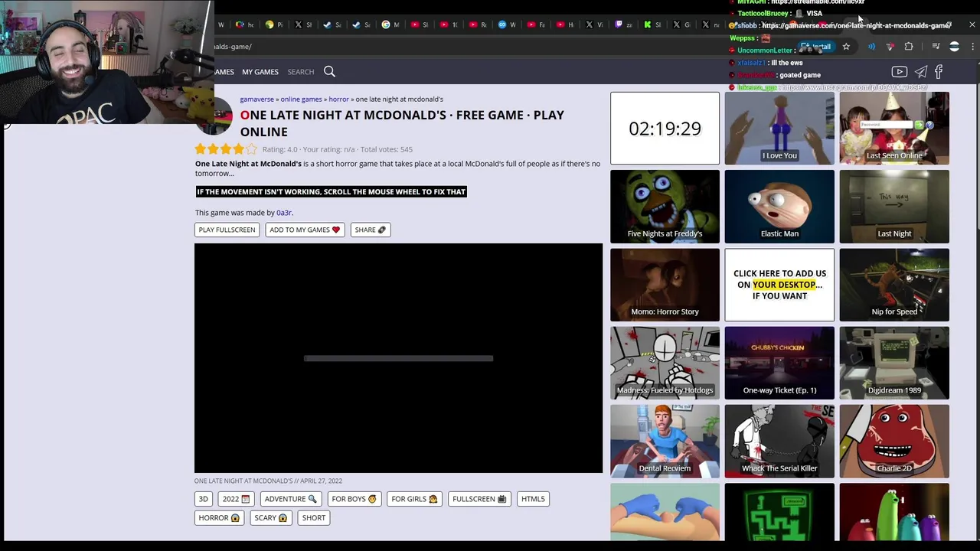This screenshot has width=980, height=551.
Task: Click the SEARCH input field
Action: click(301, 72)
